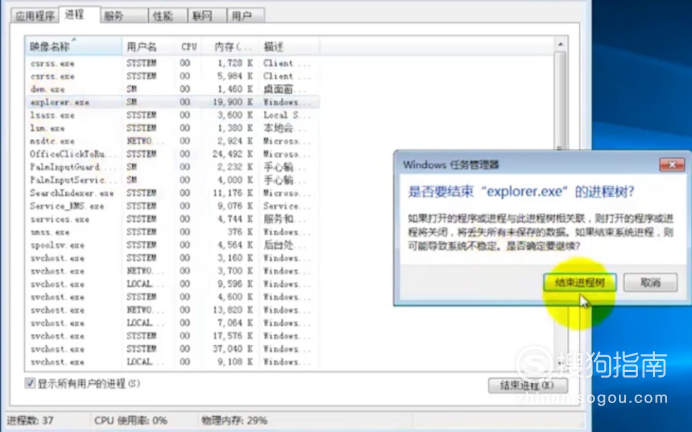Select the csrss.exe row using 5,984 K
The image size is (692, 432).
click(172, 76)
